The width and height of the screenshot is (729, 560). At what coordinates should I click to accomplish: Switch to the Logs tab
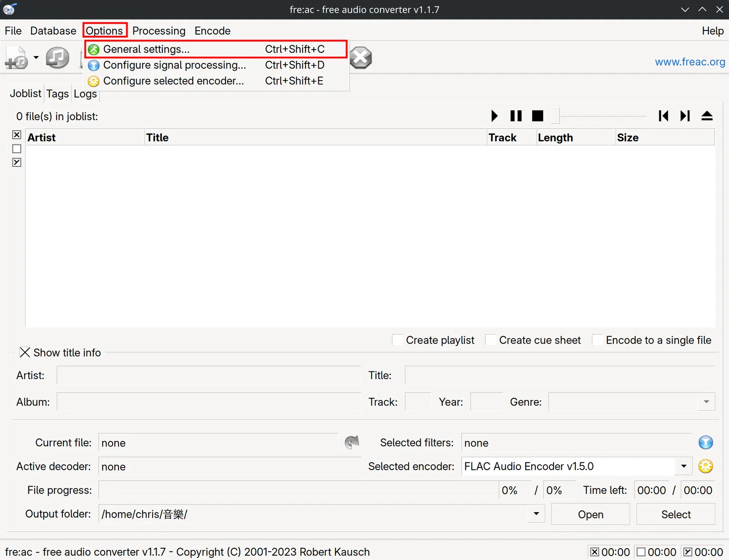point(85,93)
